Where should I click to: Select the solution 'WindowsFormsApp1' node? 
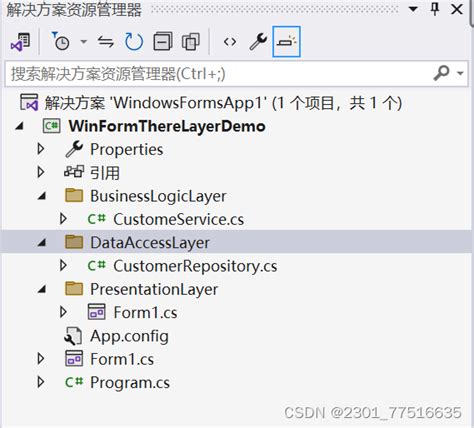(223, 103)
